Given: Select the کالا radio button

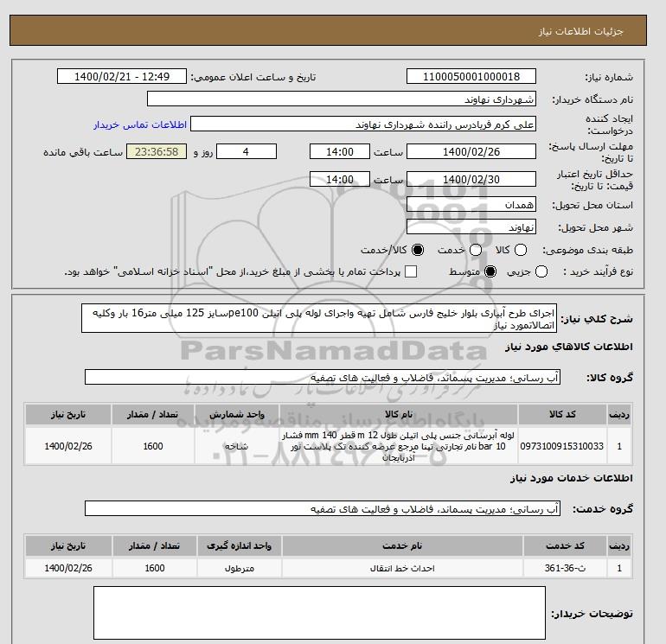Looking at the screenshot, I should coord(521,250).
